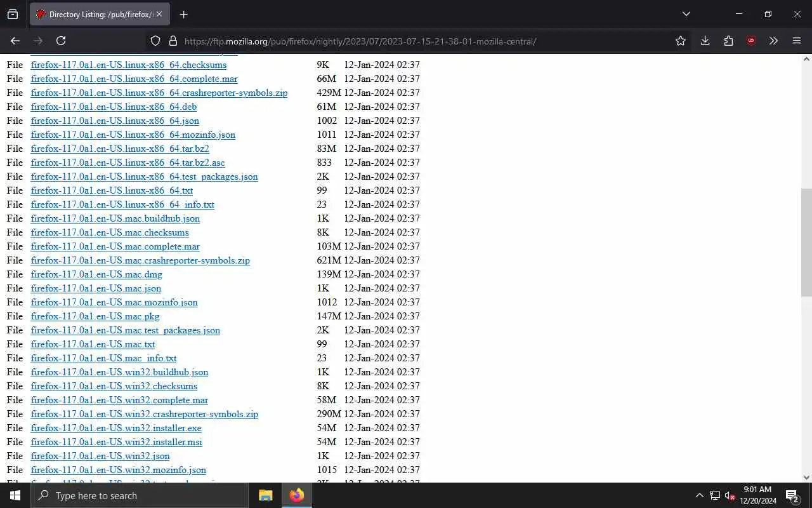Show site security padlock information

(173, 41)
